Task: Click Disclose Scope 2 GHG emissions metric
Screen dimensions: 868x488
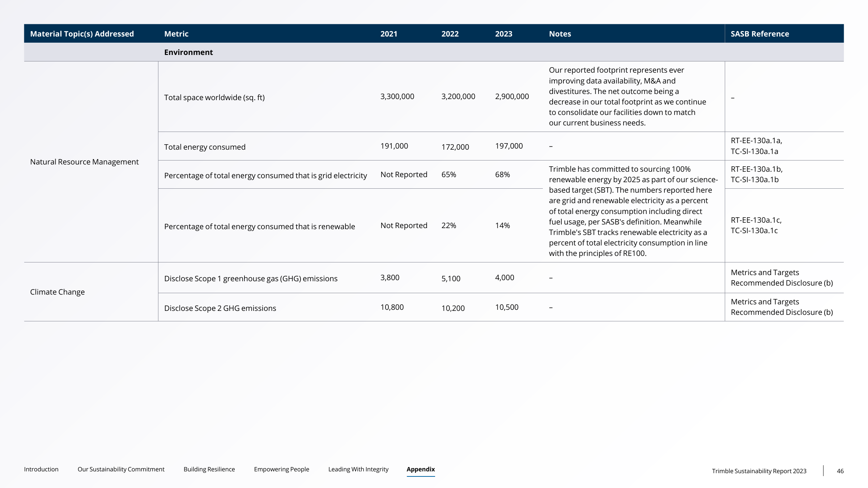Action: [220, 308]
